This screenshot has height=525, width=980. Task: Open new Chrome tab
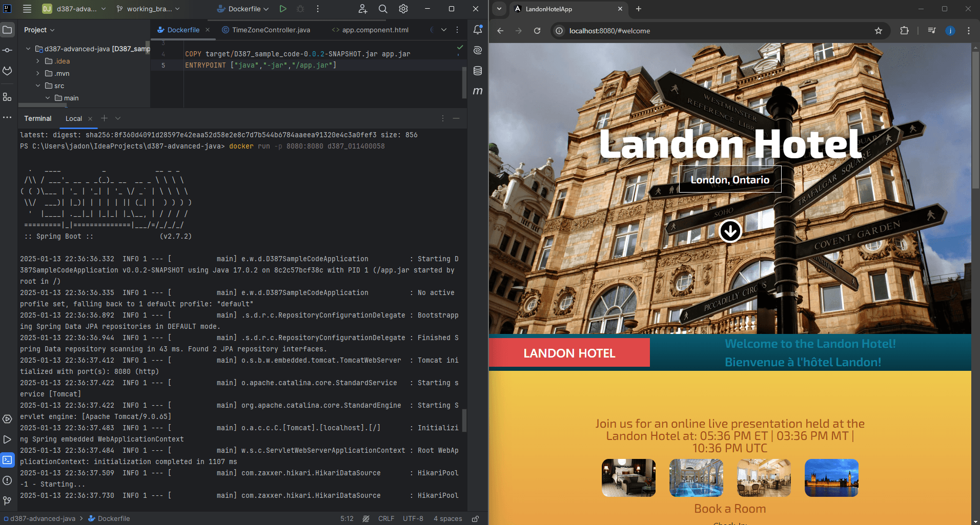tap(639, 9)
